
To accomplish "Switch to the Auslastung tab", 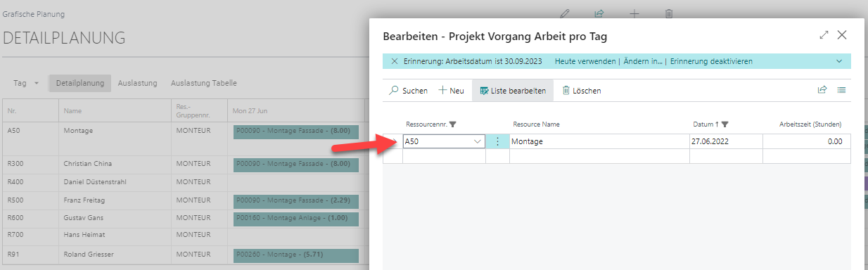I will click(137, 83).
